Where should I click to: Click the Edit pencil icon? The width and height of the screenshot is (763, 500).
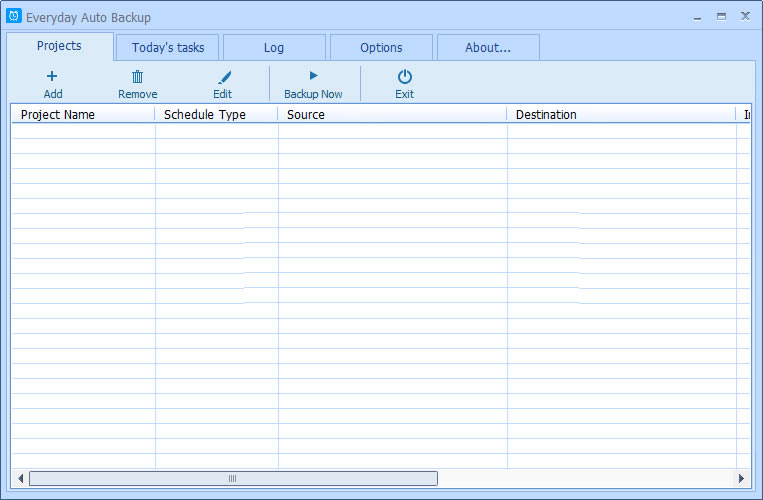pos(223,76)
